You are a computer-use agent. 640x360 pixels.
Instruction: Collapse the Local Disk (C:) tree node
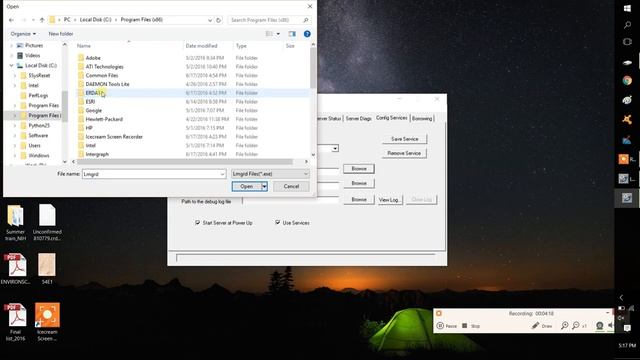coord(11,66)
